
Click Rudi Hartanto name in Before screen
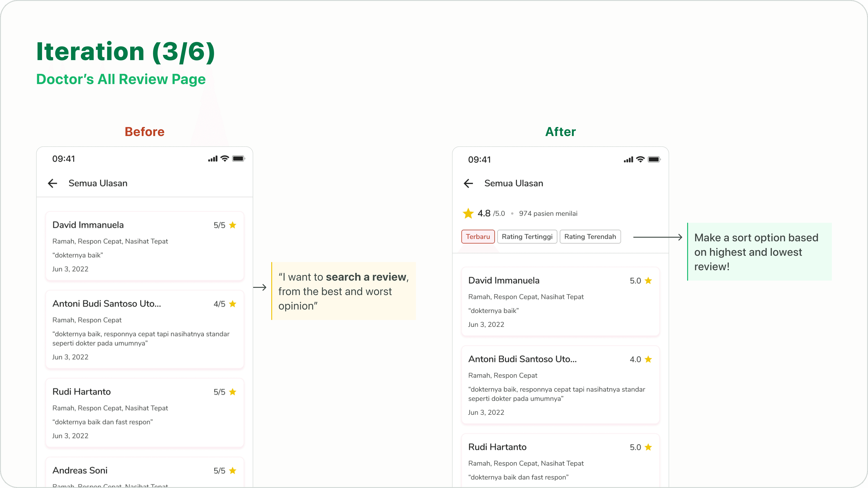(82, 392)
